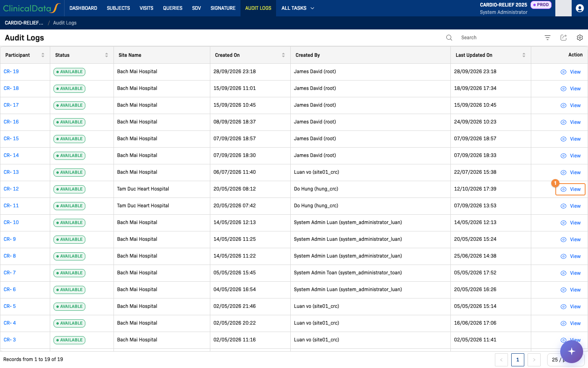
Task: Switch to the Subjects tab
Action: click(118, 8)
